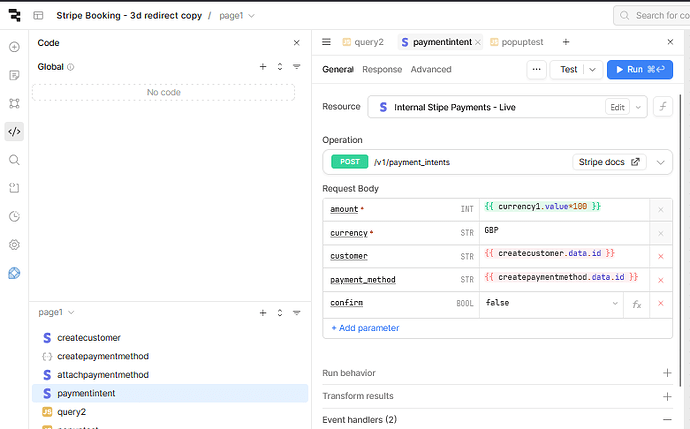Open the Stripe docs link
Image resolution: width=690 pixels, height=429 pixels.
pyautogui.click(x=609, y=162)
